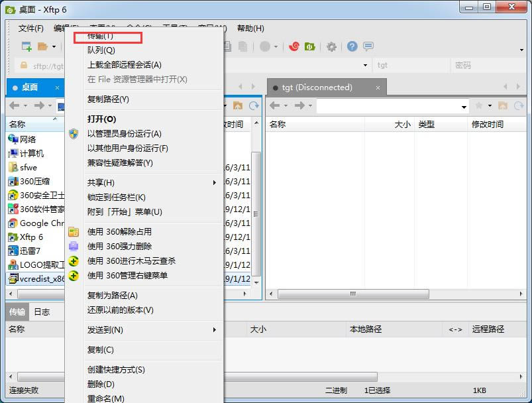Choose 传输(T) in the context menu
Screen dimensions: 532x403
(101, 36)
